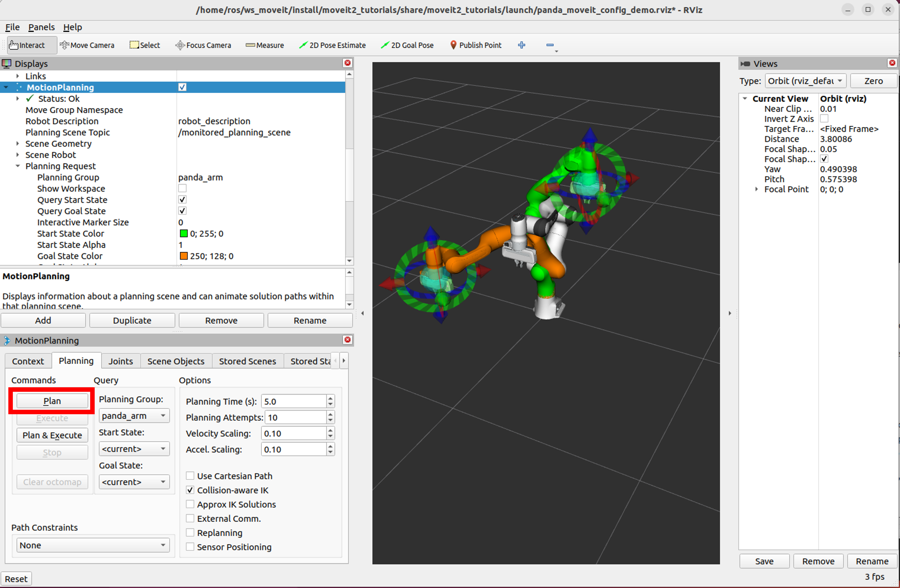Open the Path Constraints dropdown

(x=93, y=545)
